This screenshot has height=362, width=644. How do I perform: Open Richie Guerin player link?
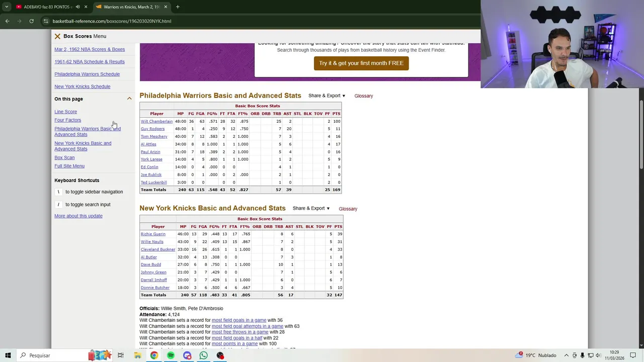(153, 234)
